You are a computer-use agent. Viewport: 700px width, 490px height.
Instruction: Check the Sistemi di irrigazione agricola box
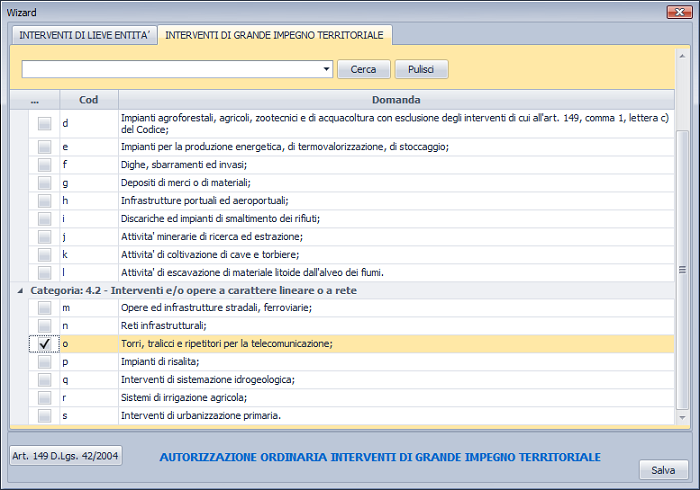(x=44, y=398)
